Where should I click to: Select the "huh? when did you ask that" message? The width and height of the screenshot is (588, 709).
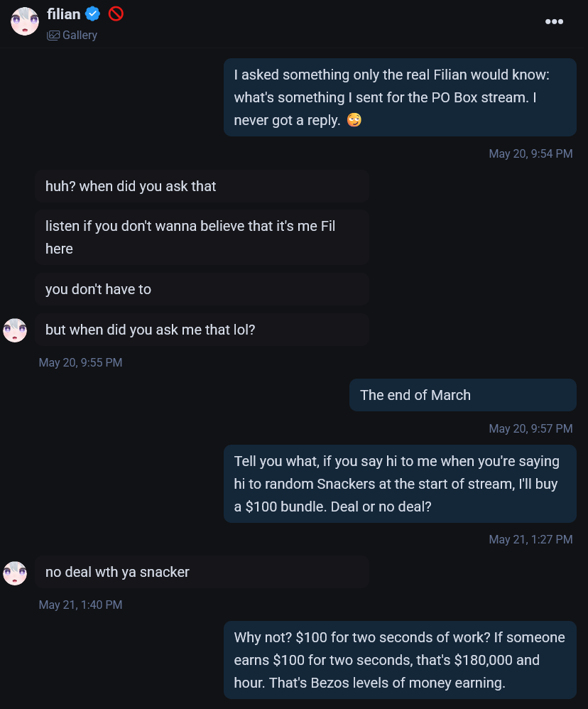(202, 186)
